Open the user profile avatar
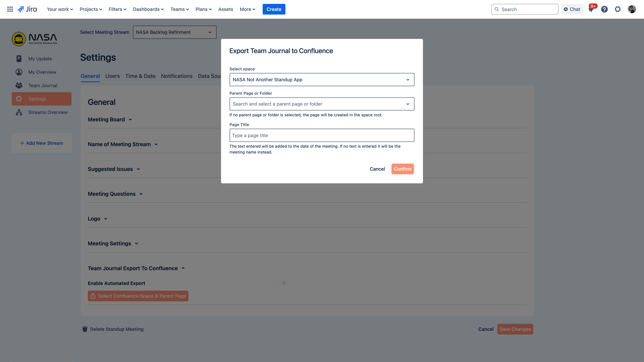Viewport: 644px width, 362px height. pyautogui.click(x=632, y=9)
